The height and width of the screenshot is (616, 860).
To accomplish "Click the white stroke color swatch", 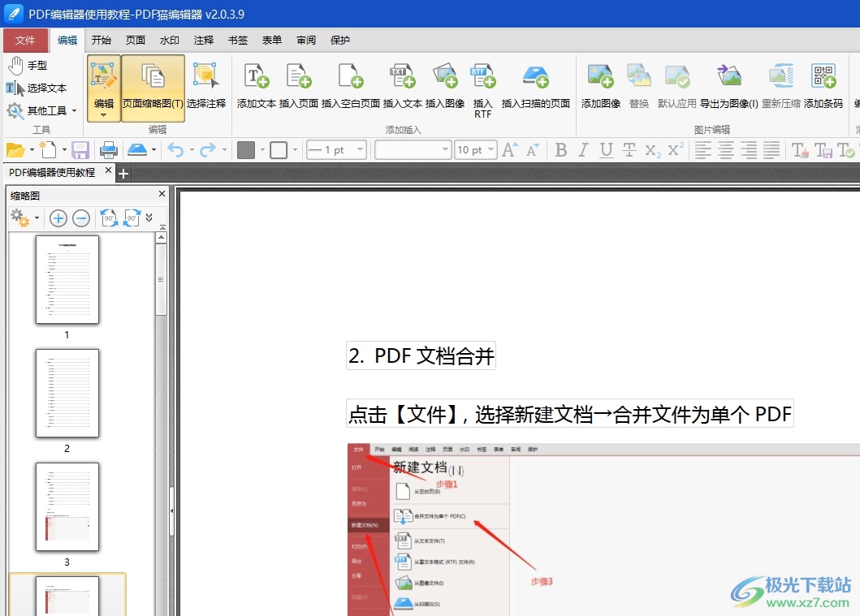I will pyautogui.click(x=279, y=150).
